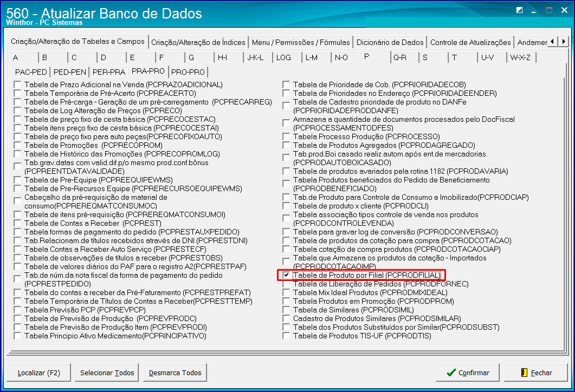
Task: Select letter tab U-V
Action: point(493,57)
